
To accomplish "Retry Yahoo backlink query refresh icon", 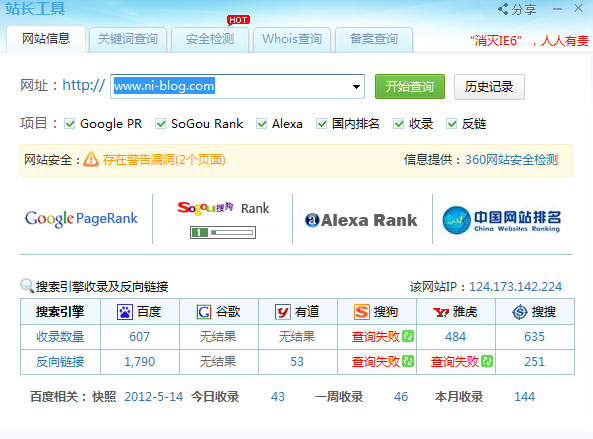I will [487, 361].
